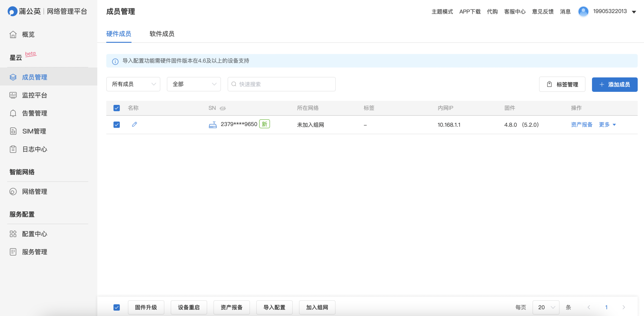Click the 资产报备 link in the row
Viewport: 644px width, 316px height.
(x=581, y=124)
